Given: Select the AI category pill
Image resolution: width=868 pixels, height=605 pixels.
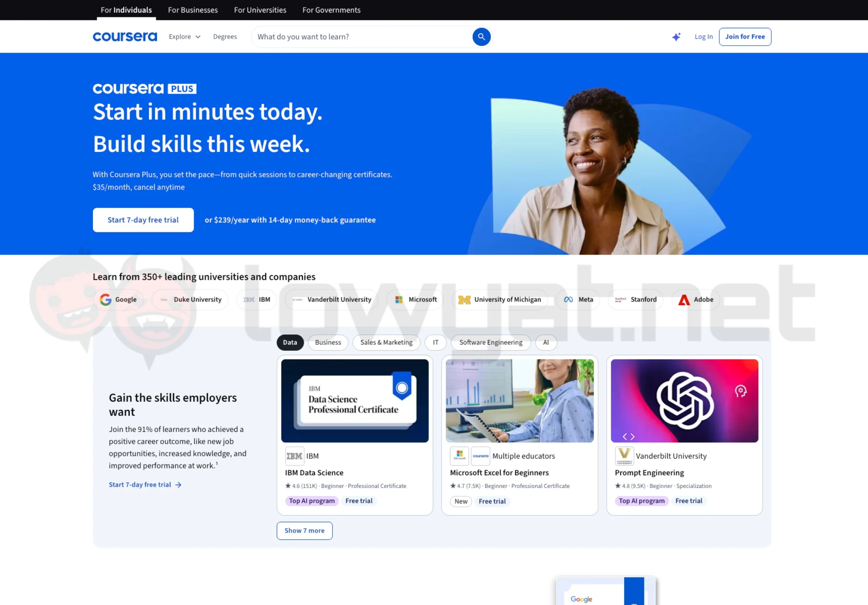Looking at the screenshot, I should point(546,343).
